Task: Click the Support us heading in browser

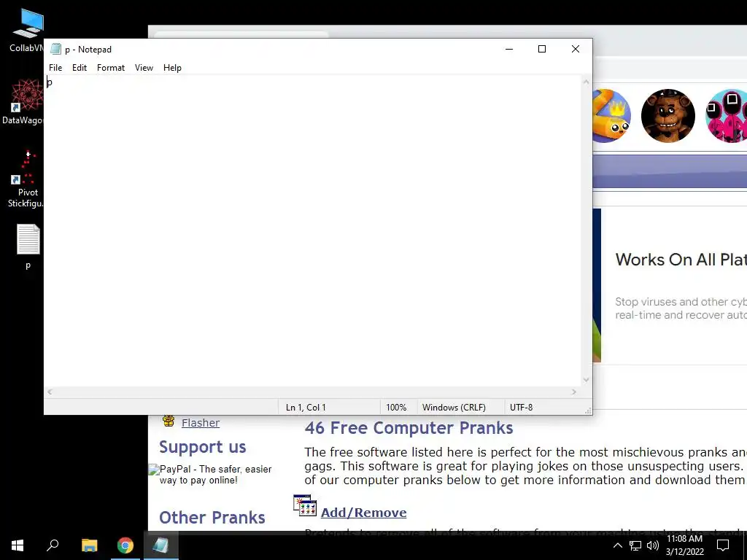Action: tap(203, 447)
